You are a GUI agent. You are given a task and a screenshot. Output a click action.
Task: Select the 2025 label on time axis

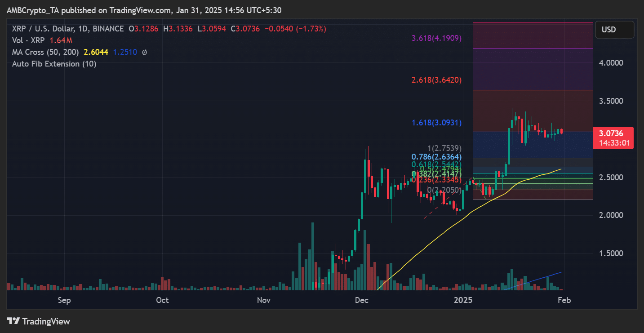click(x=463, y=300)
